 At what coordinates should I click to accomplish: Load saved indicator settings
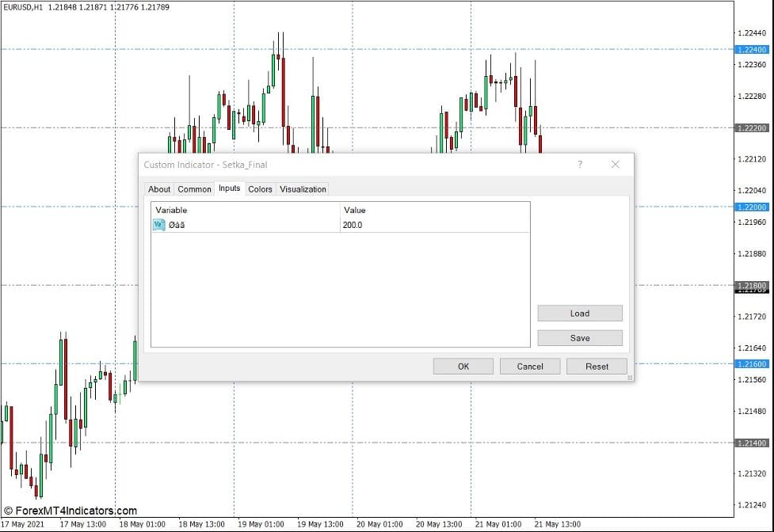click(x=580, y=313)
